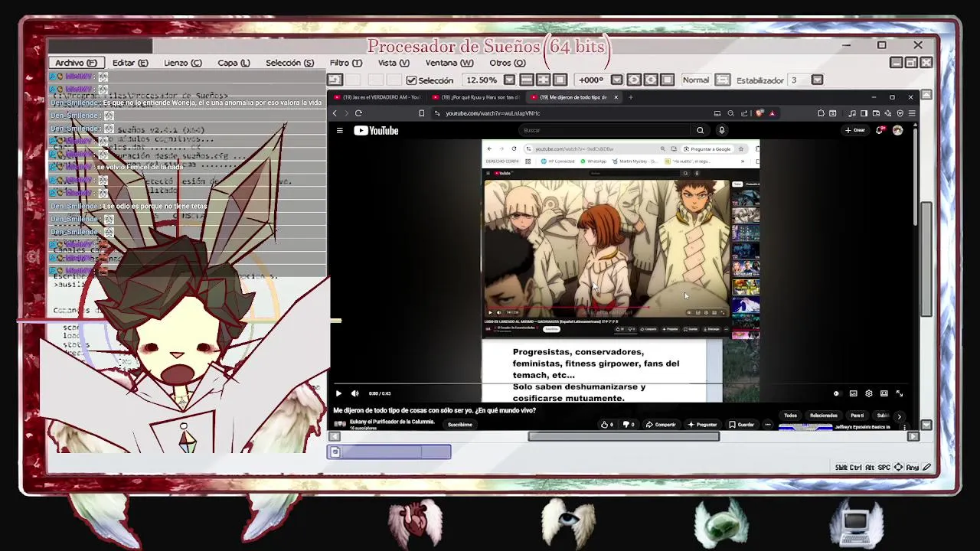
Task: Click the YouTube search magnifier button
Action: [x=700, y=130]
